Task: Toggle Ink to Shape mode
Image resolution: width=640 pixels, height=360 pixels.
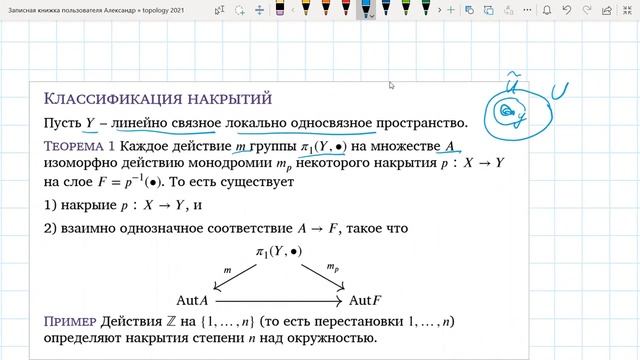Action: coord(489,10)
